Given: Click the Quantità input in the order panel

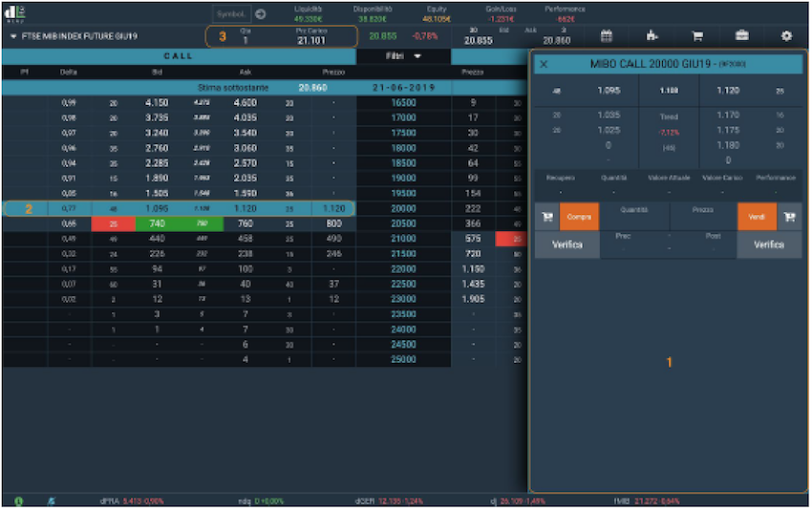Looking at the screenshot, I should click(x=634, y=218).
